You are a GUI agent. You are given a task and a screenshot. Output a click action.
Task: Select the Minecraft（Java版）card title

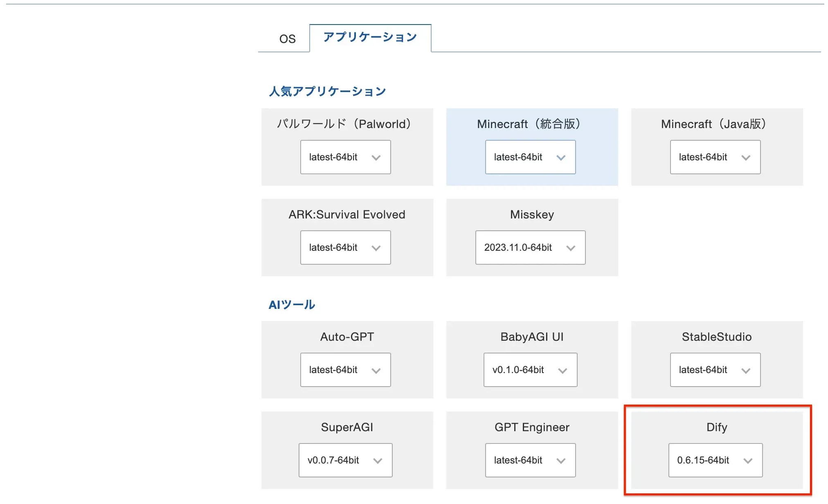tap(714, 124)
